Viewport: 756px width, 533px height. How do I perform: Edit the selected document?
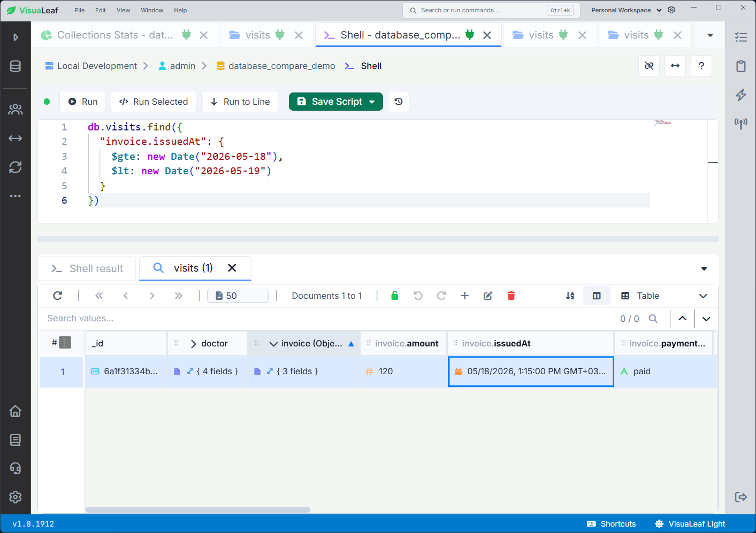(488, 296)
